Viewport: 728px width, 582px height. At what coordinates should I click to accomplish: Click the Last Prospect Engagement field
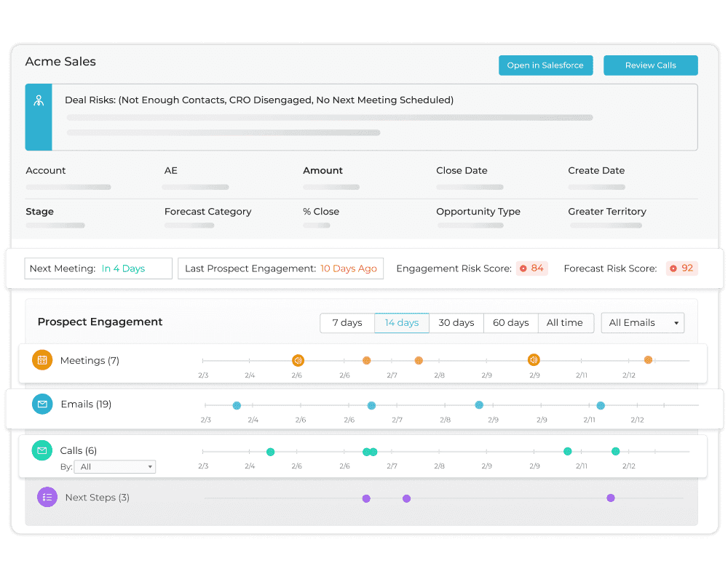pos(280,268)
